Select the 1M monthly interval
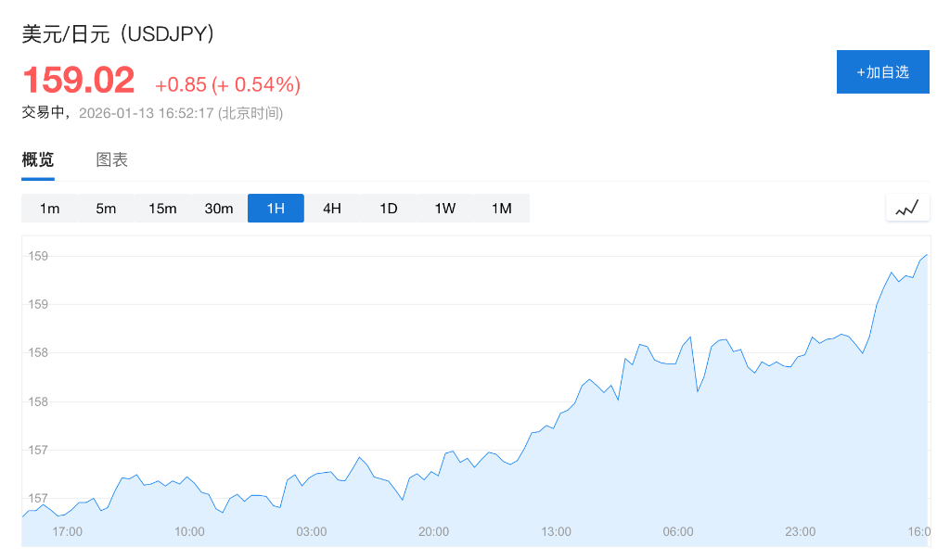This screenshot has height=560, width=950. click(502, 209)
